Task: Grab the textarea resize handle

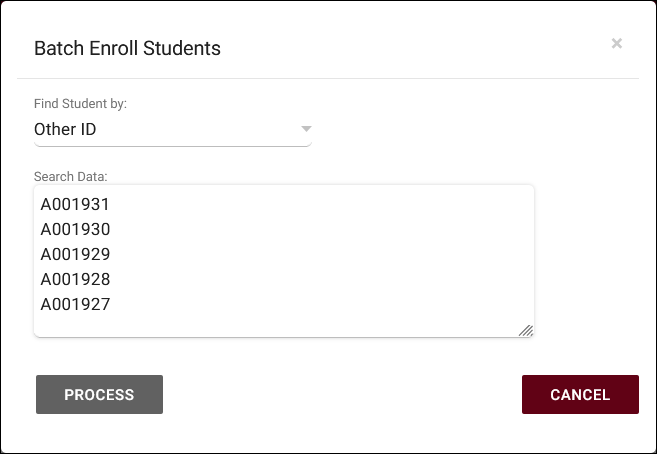Action: coord(526,330)
